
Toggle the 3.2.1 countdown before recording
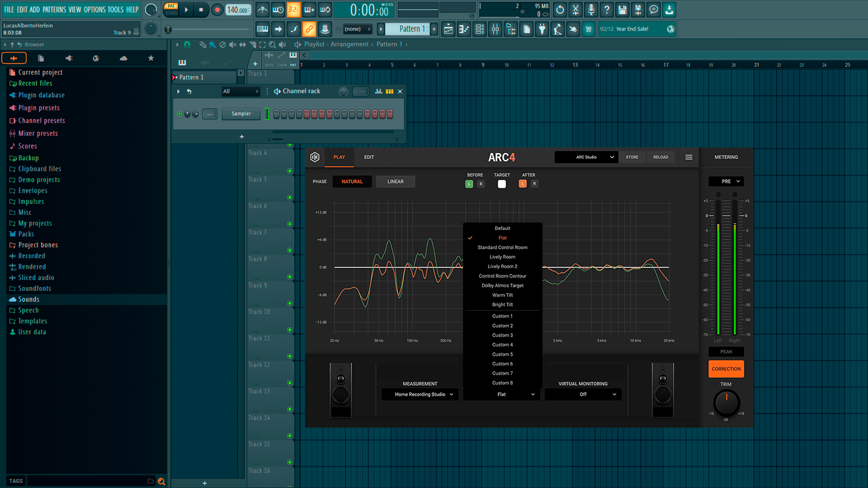pyautogui.click(x=294, y=10)
